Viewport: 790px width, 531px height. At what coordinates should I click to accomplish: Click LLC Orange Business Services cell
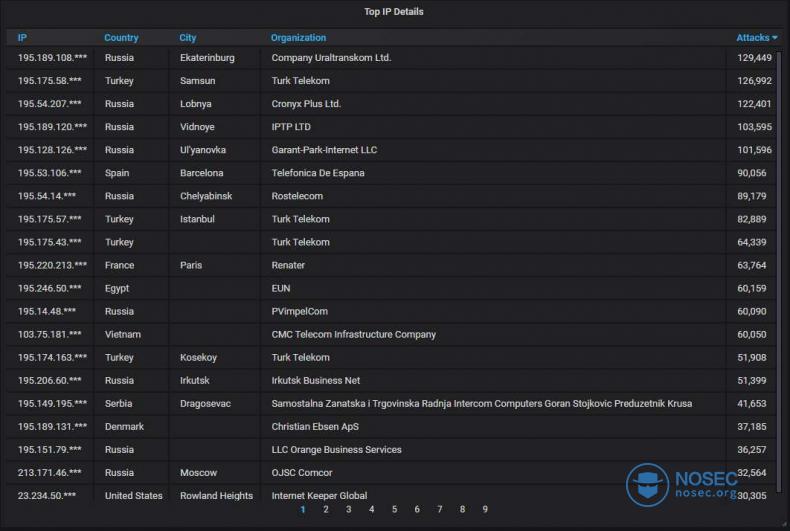(x=337, y=450)
